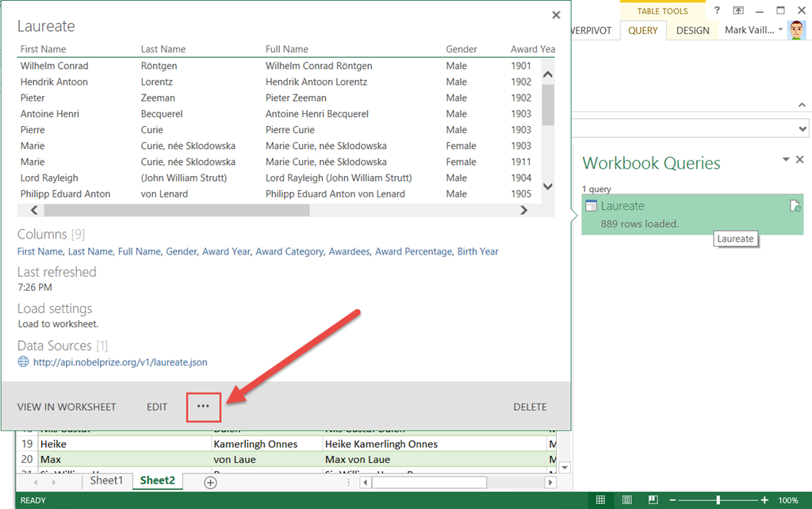This screenshot has width=812, height=509.
Task: Switch to Page Layout view icon
Action: (626, 500)
